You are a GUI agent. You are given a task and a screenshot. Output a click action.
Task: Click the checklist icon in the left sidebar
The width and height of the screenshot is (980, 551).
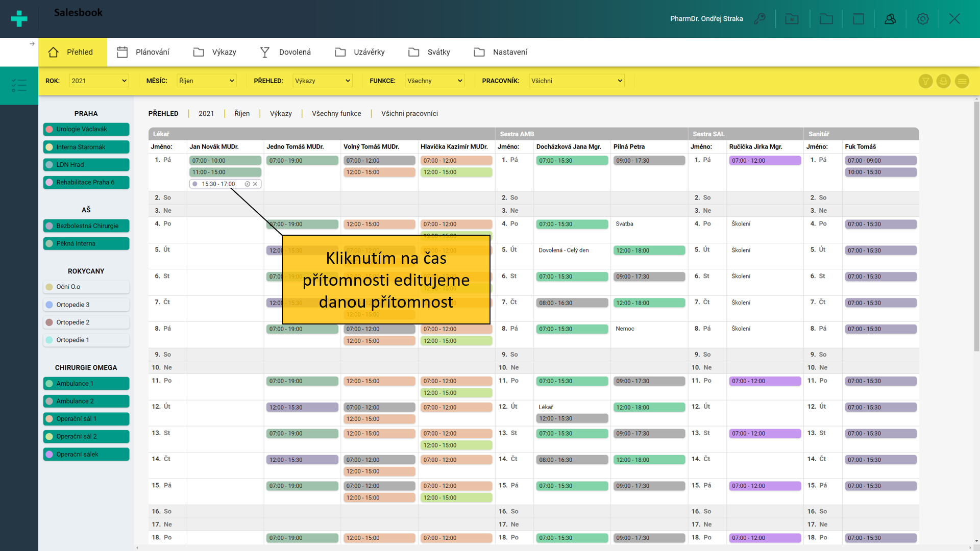[19, 85]
